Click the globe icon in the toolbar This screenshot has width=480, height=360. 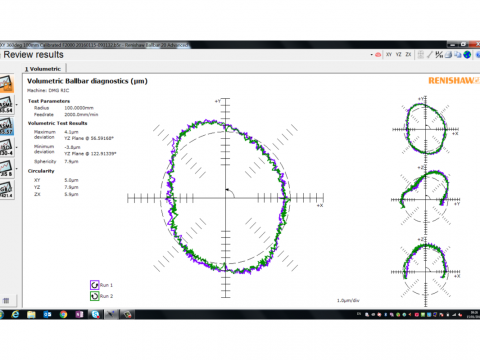pyautogui.click(x=467, y=55)
